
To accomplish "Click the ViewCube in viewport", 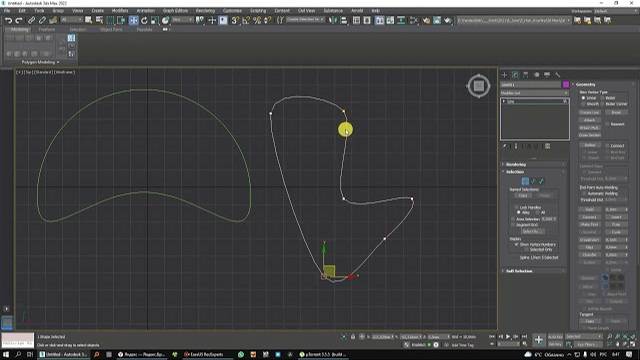I will [x=479, y=86].
